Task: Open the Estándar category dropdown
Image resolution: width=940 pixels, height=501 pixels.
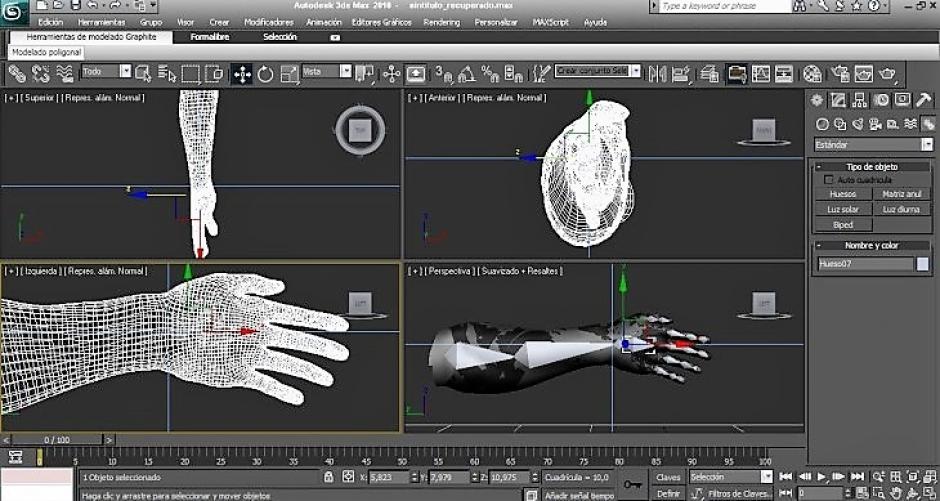Action: click(x=873, y=144)
